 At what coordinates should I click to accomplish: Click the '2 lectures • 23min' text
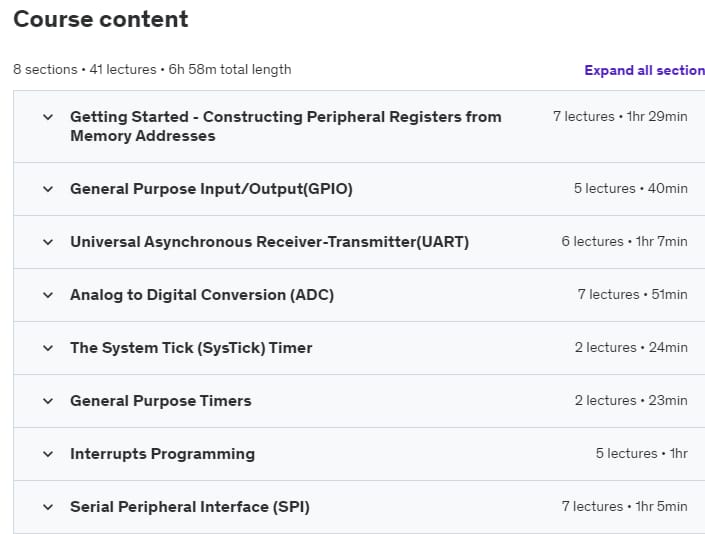631,400
